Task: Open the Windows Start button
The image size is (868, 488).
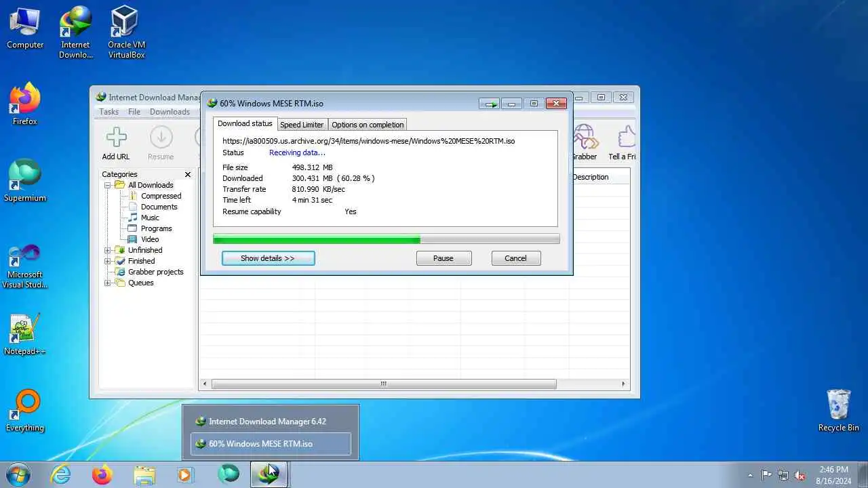Action: [18, 474]
